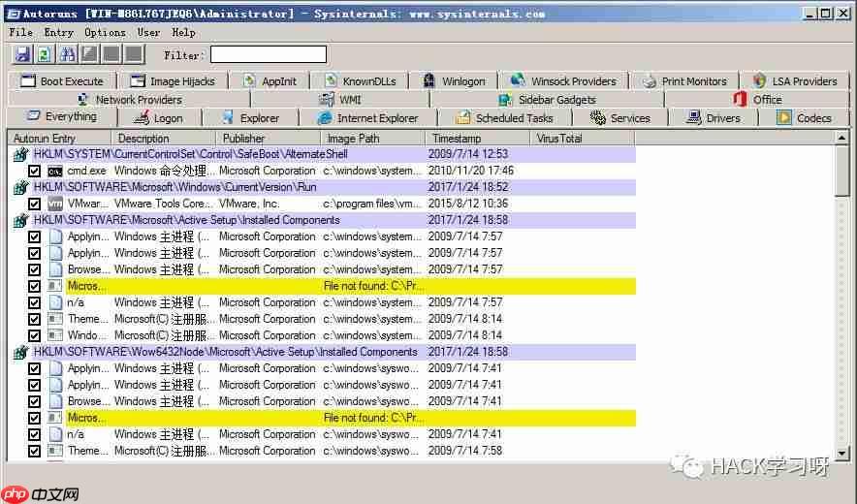Click the VMware Tools entry icon
This screenshot has height=504, width=857.
55,204
